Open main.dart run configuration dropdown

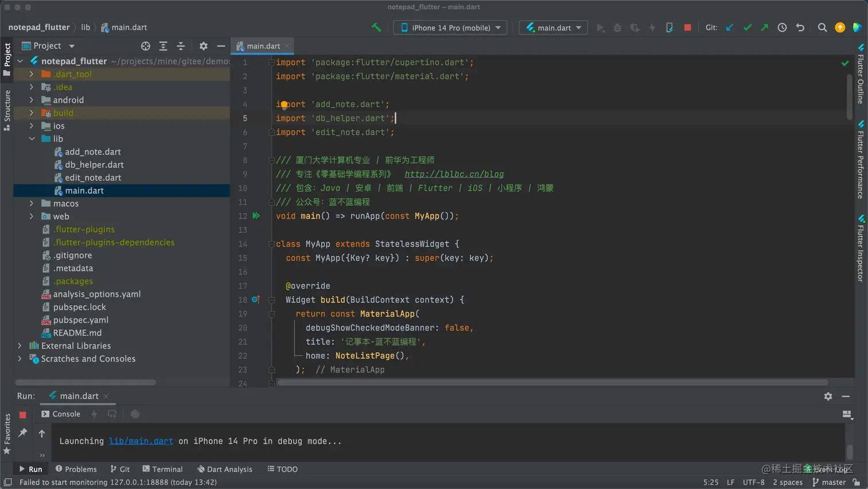pyautogui.click(x=553, y=28)
